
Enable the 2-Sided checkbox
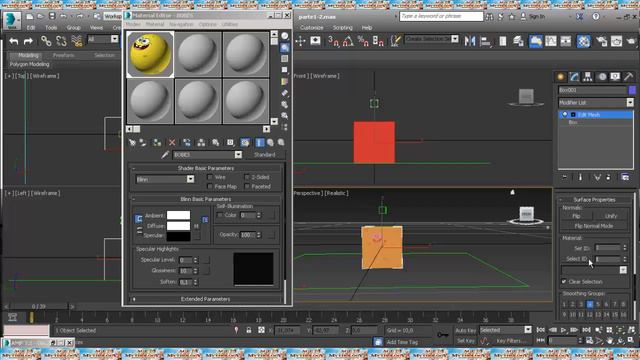pyautogui.click(x=247, y=177)
